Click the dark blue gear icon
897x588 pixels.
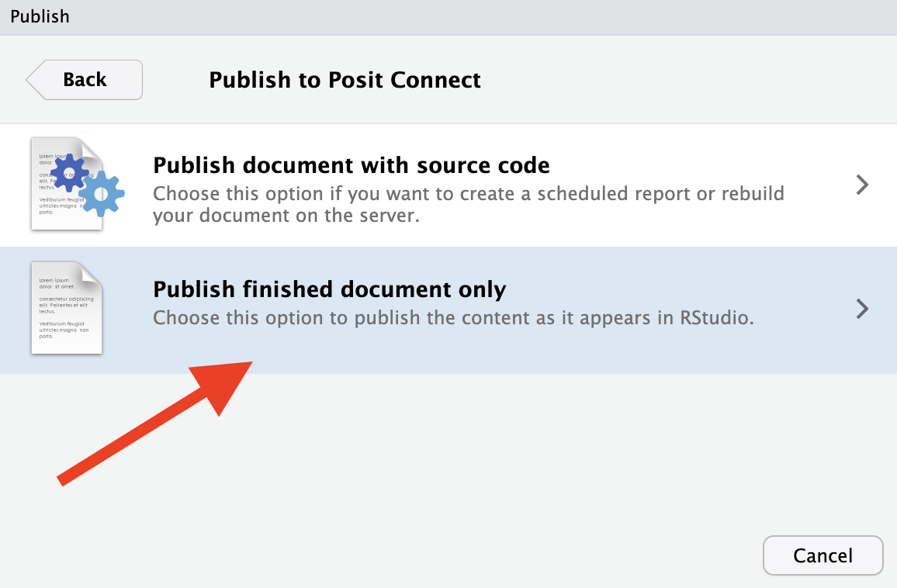[x=69, y=172]
